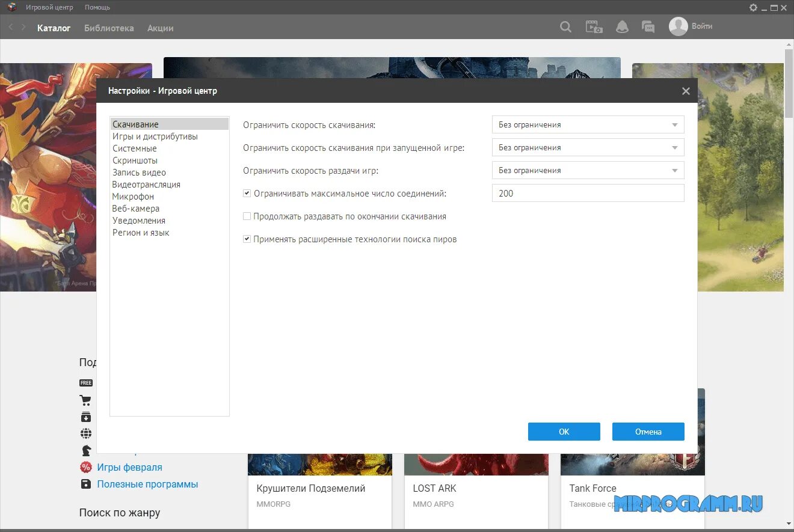Click the floppy disk icon for Полезные программы
Viewport: 794px width, 532px height.
tap(86, 484)
